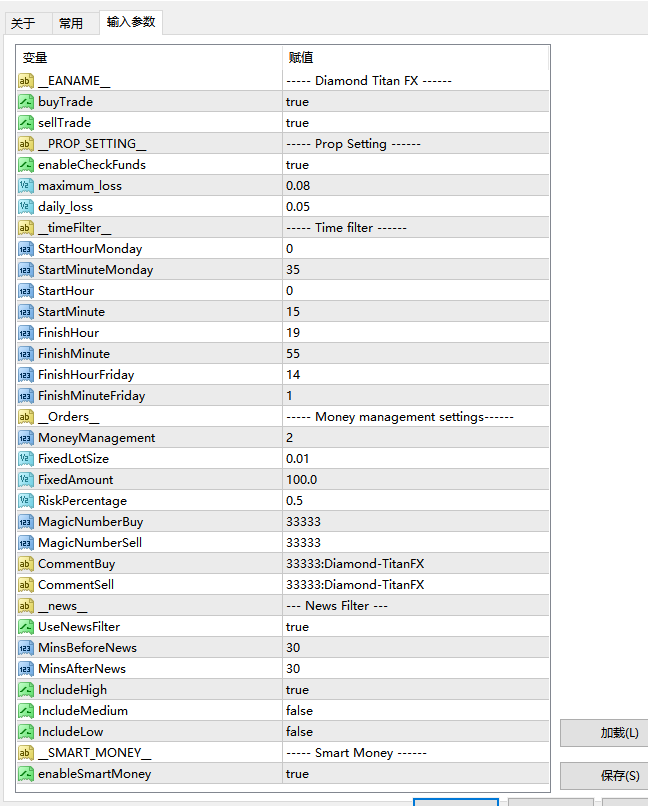Select the StartHour variable name
This screenshot has width=648, height=806.
pyautogui.click(x=66, y=291)
